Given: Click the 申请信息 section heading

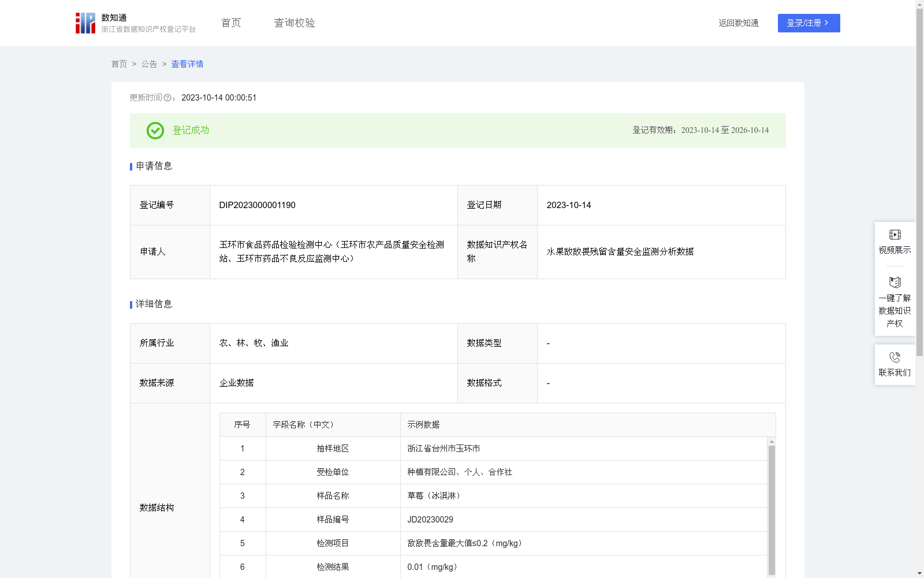Looking at the screenshot, I should [154, 166].
